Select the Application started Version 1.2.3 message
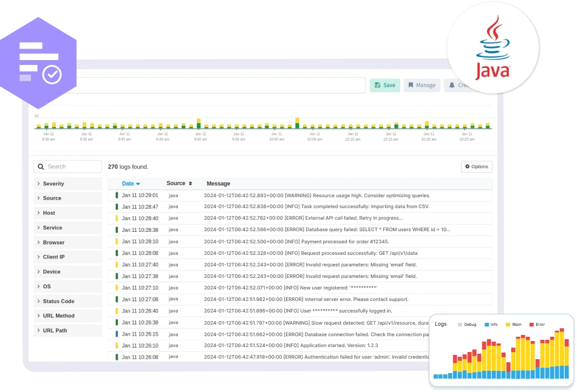 click(x=291, y=345)
